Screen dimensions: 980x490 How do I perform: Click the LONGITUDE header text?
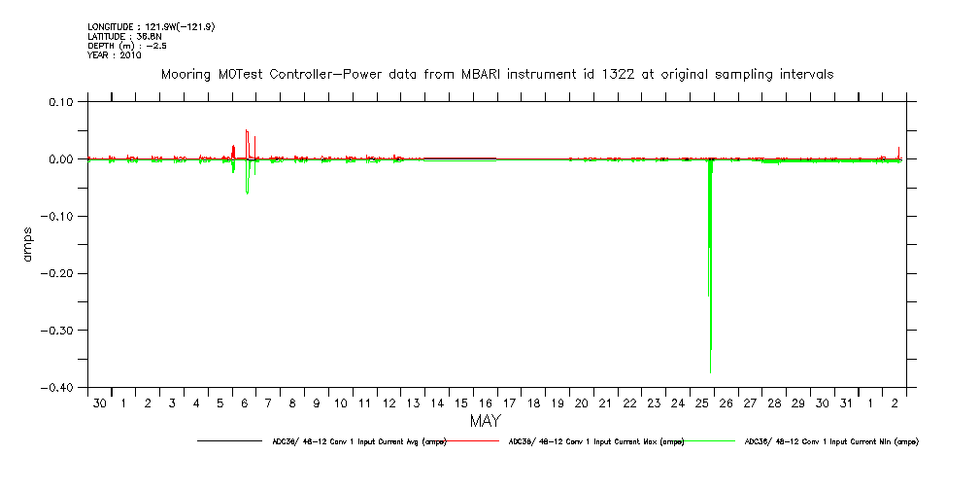pyautogui.click(x=151, y=27)
